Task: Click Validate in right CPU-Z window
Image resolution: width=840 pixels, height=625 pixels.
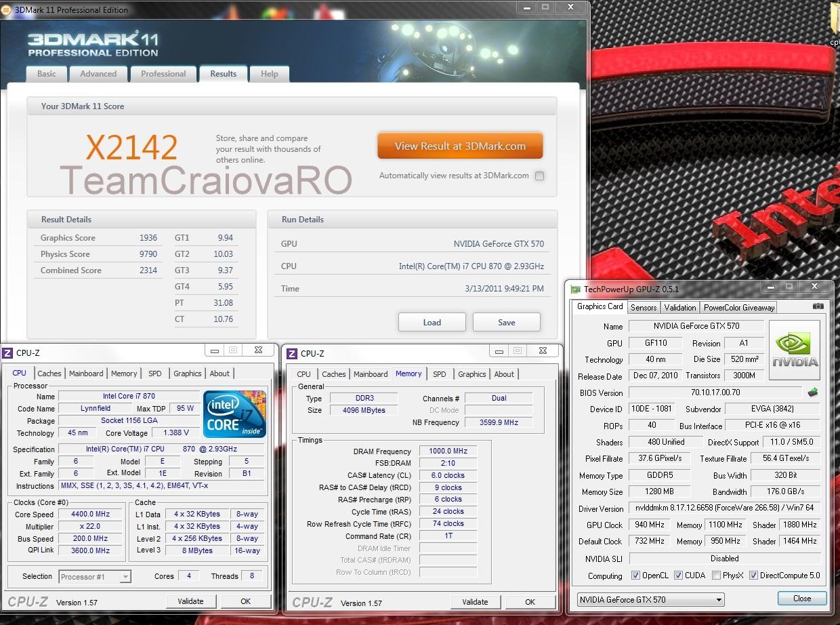Action: coord(476,602)
